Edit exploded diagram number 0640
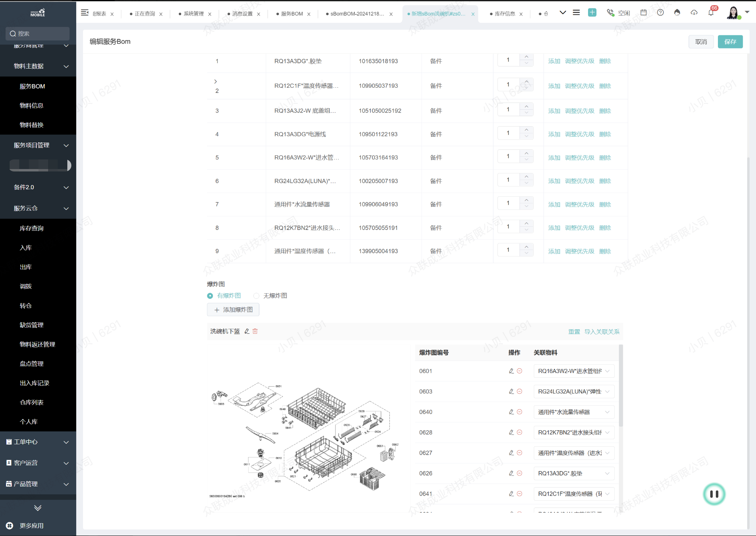Screen dimensions: 756x536 tap(511, 412)
